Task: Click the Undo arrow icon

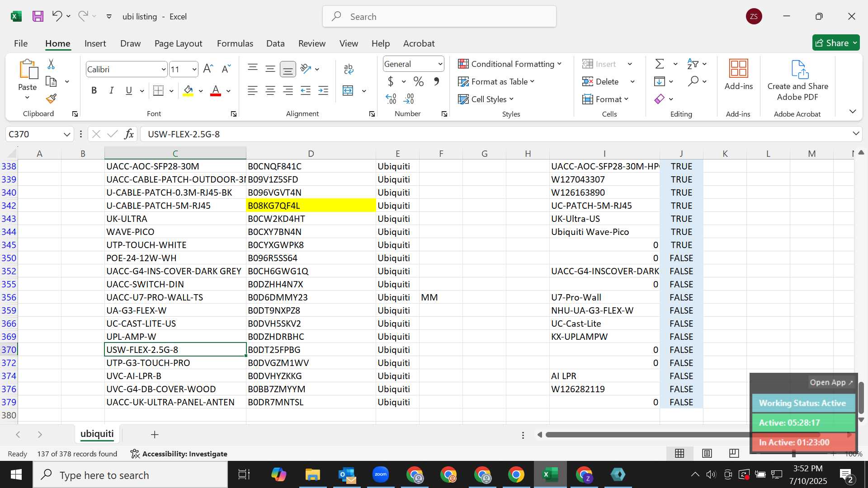Action: 57,16
